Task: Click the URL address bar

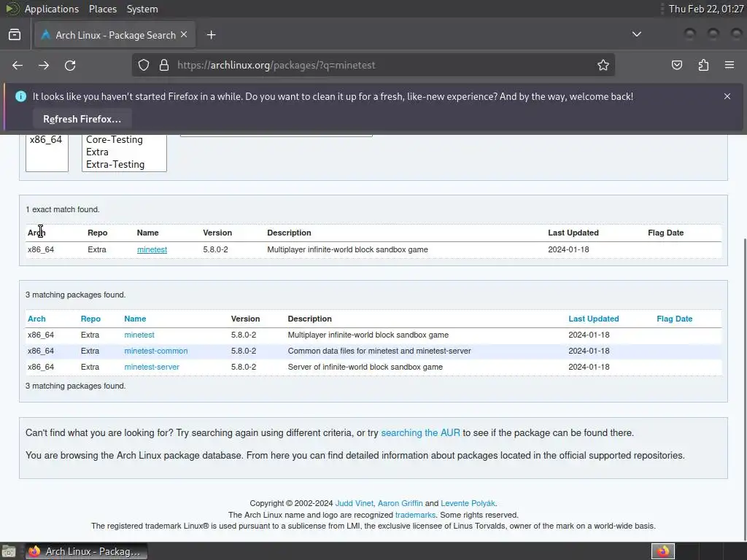Action: (x=373, y=65)
